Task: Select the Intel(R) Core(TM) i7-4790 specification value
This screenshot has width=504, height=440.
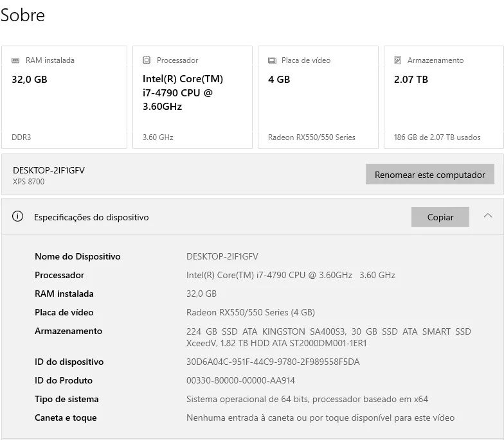Action: (291, 275)
